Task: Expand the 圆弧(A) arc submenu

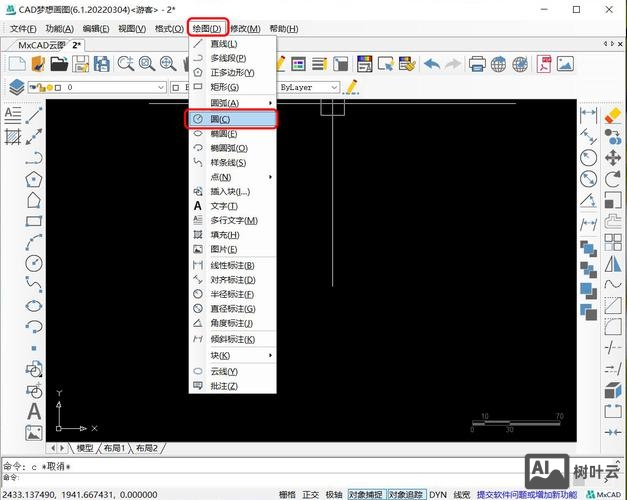Action: tap(232, 103)
